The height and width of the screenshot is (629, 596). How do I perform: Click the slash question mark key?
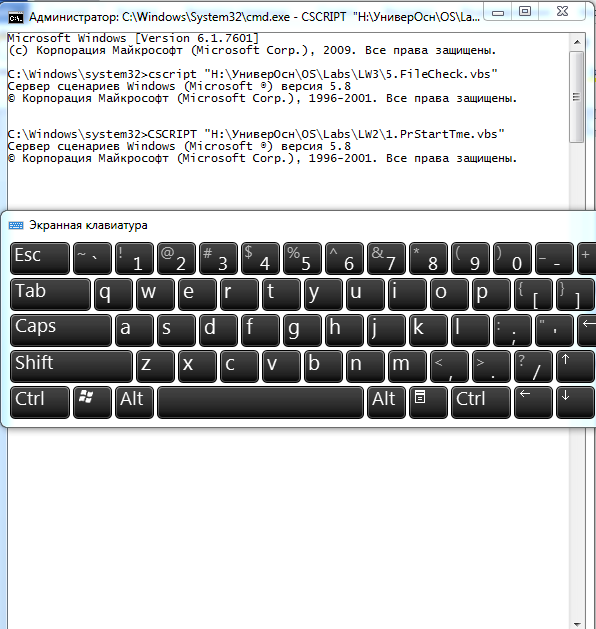[533, 366]
